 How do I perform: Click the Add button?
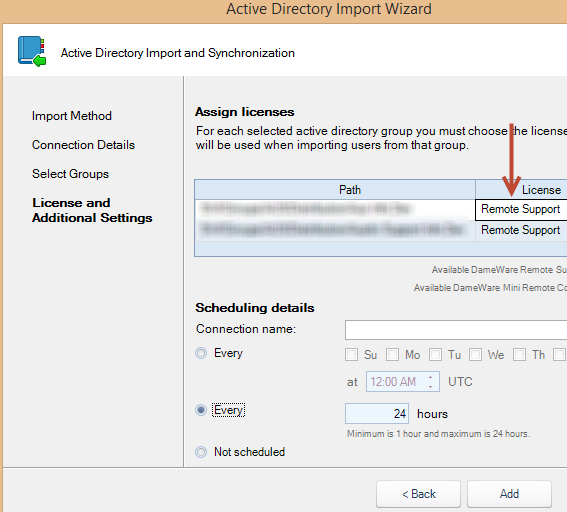coord(509,494)
